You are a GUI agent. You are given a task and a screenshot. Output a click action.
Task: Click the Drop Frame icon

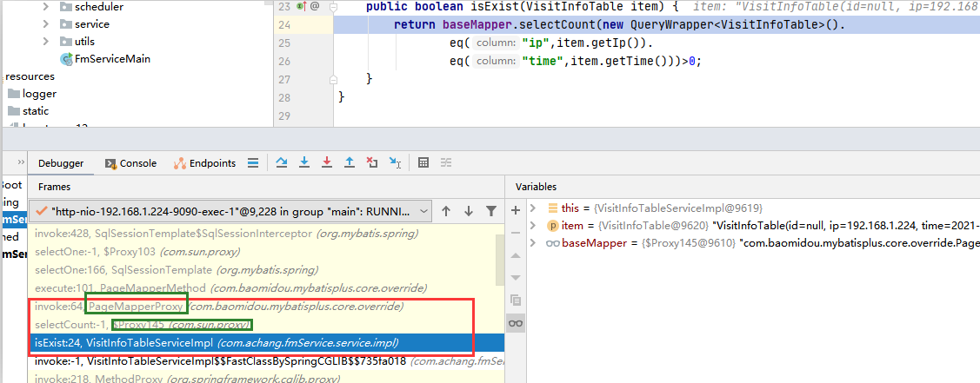click(x=372, y=162)
